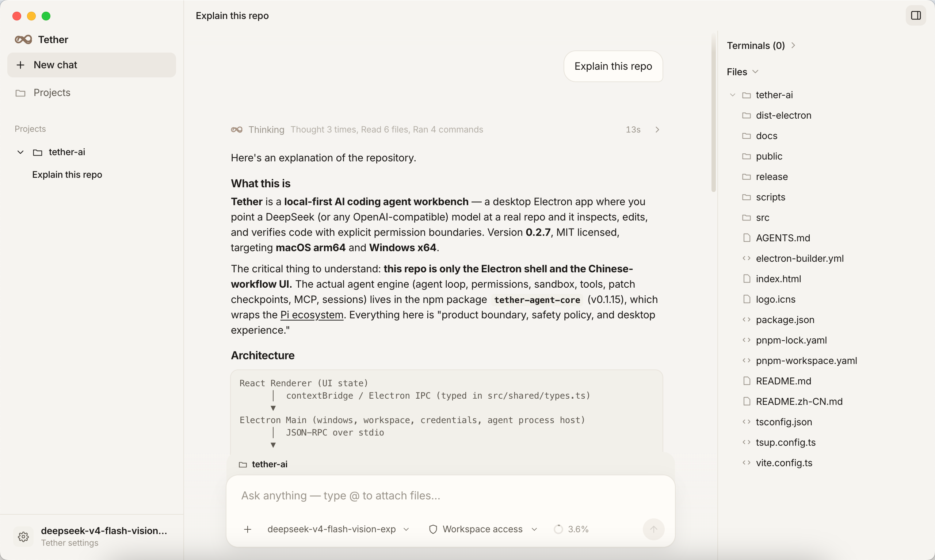
Task: Click the What this is heading
Action: pos(261,183)
